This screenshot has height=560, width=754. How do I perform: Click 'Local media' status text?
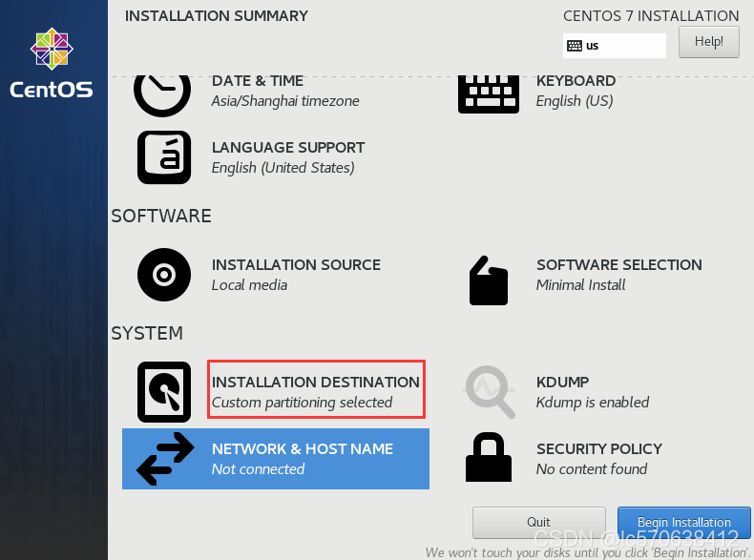[249, 285]
